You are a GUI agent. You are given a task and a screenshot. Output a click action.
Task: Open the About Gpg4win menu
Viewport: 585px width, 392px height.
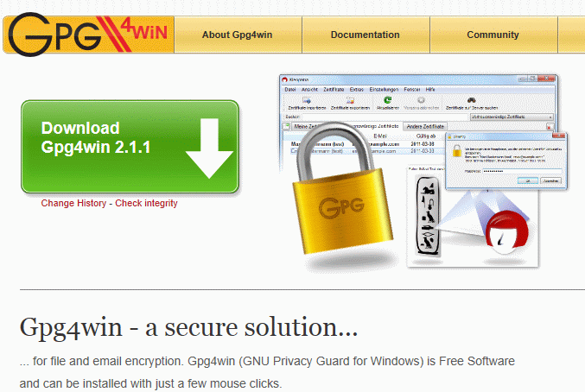[238, 35]
